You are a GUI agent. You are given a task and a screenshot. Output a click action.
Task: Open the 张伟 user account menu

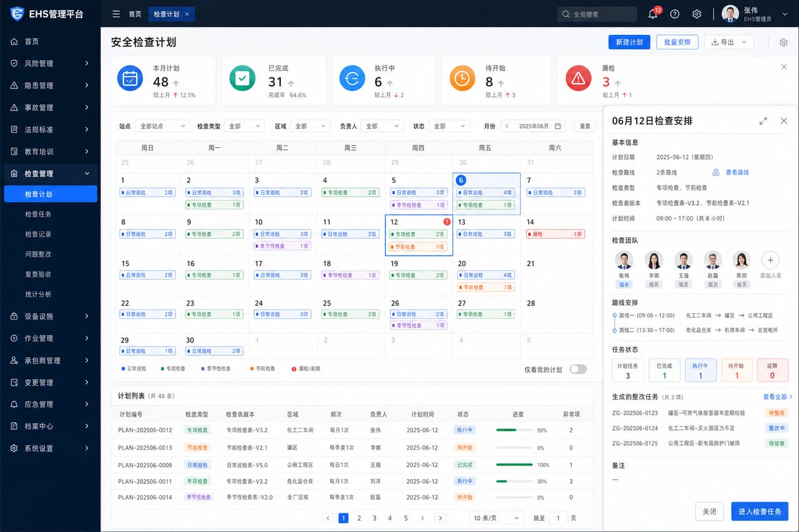pos(756,14)
